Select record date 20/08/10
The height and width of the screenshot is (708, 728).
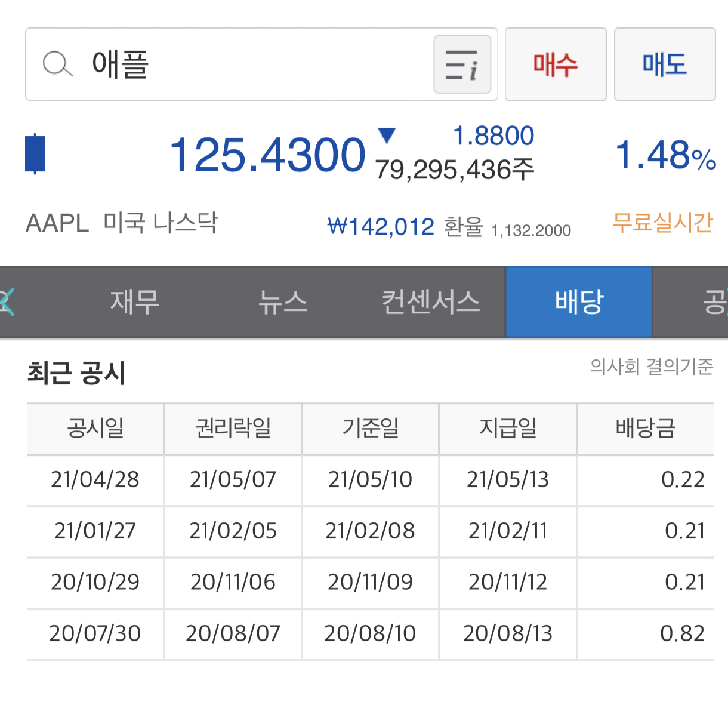click(370, 633)
